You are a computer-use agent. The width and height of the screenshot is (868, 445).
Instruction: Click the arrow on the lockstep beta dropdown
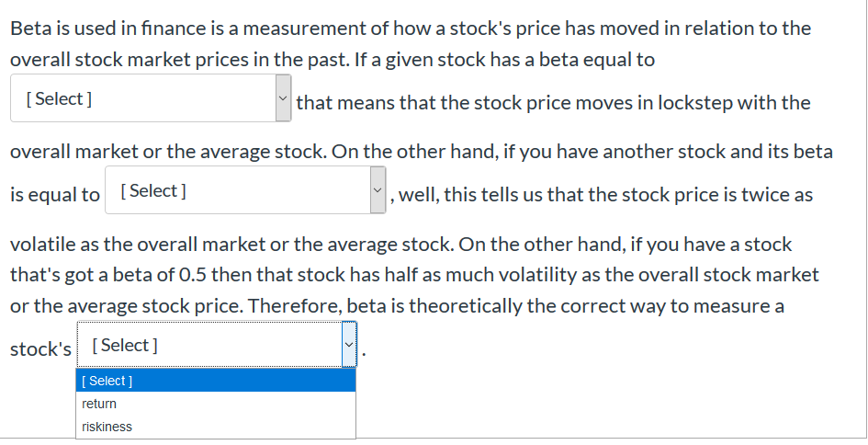(284, 98)
